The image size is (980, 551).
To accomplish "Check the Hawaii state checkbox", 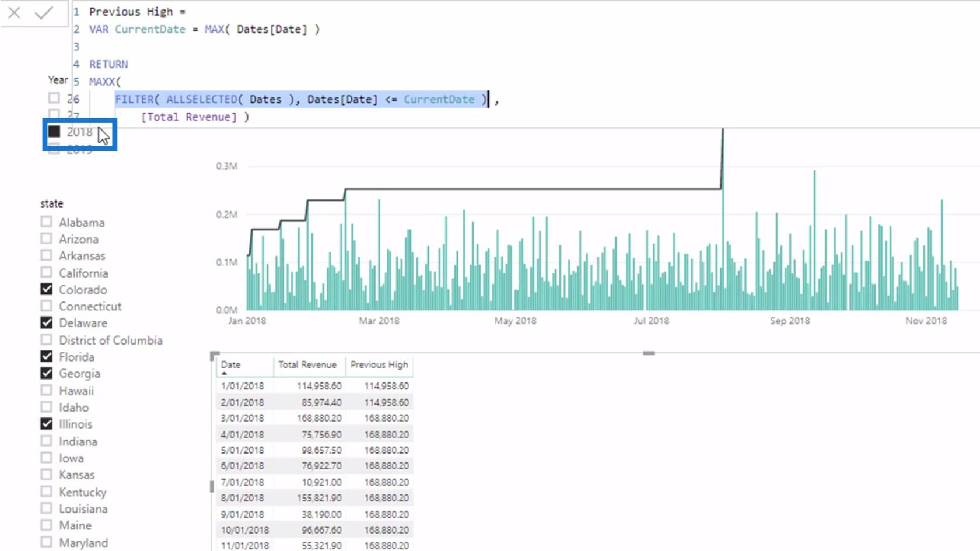I will pos(47,390).
